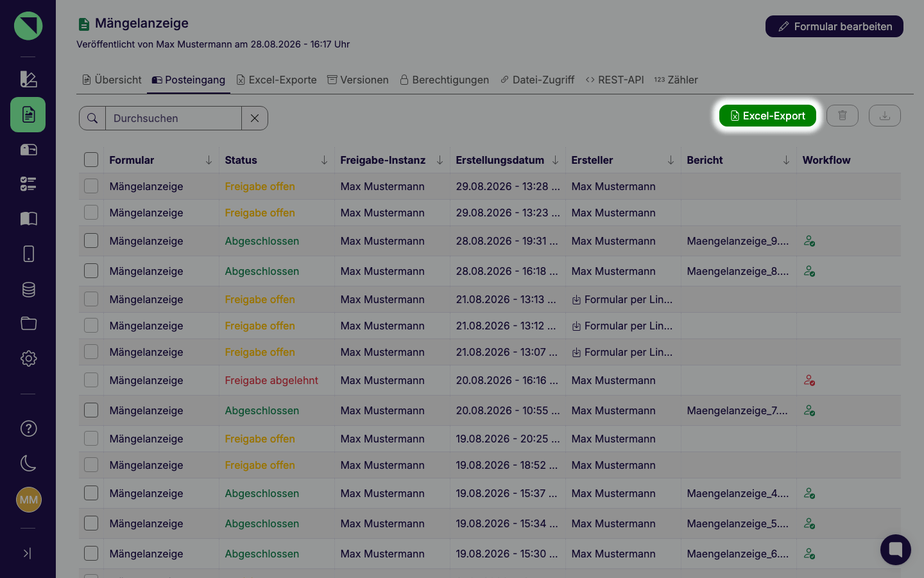Image resolution: width=924 pixels, height=578 pixels.
Task: Sort by Status column arrow
Action: click(324, 160)
